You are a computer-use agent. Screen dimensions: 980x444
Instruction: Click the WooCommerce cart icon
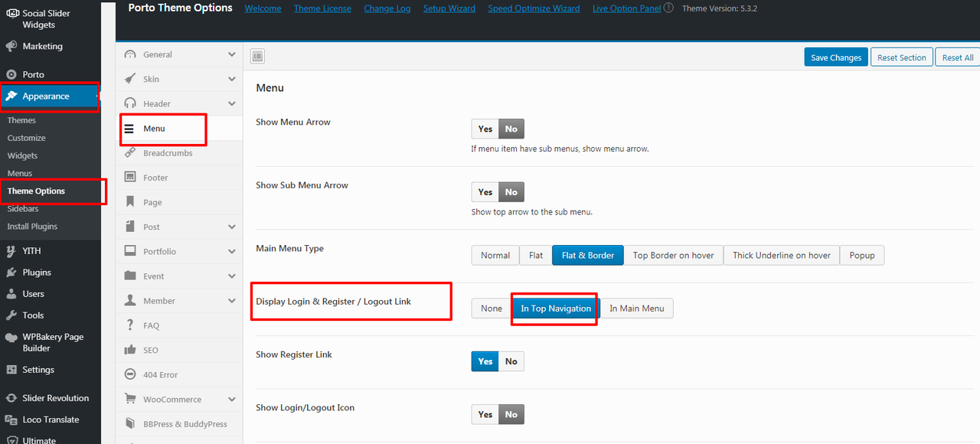click(x=129, y=399)
